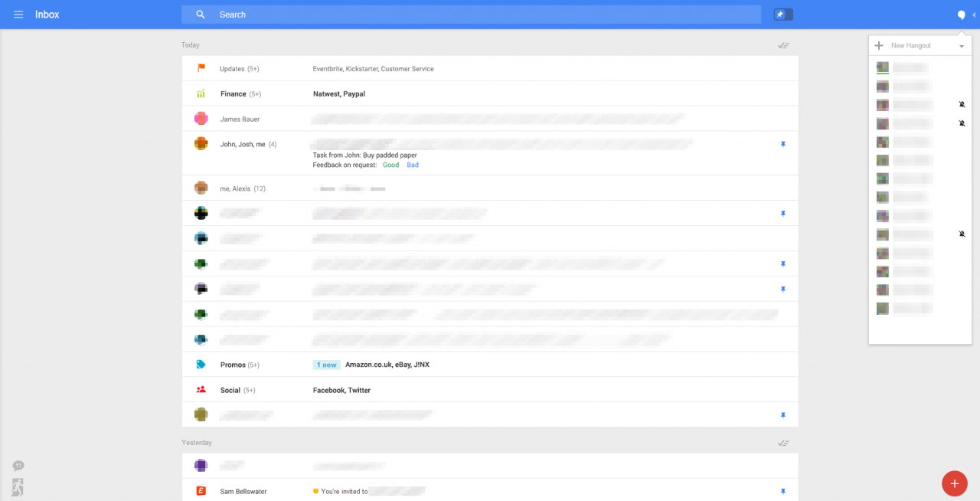Open the Finance bundle row
The width and height of the screenshot is (980, 501).
click(240, 94)
